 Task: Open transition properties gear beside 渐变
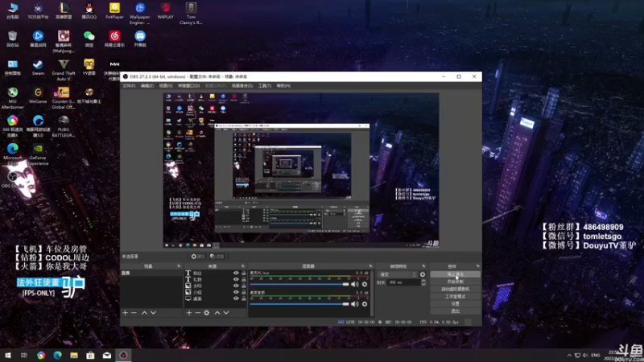click(423, 274)
